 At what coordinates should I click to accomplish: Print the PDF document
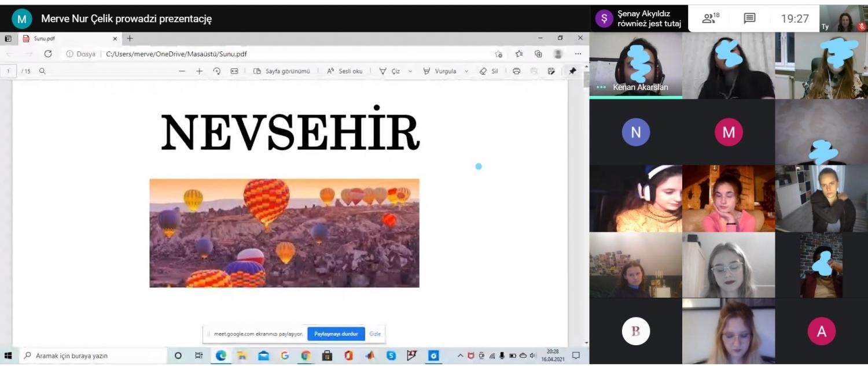[x=517, y=71]
